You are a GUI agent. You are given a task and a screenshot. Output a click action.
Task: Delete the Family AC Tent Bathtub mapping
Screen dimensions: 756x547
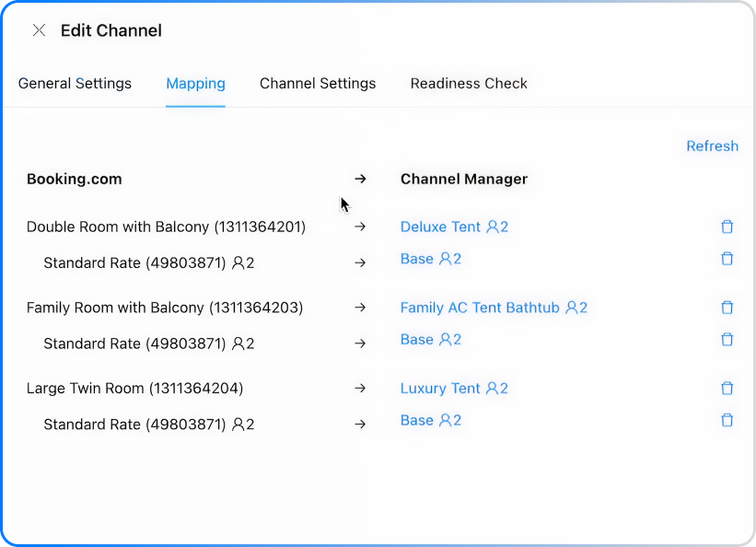tap(727, 308)
